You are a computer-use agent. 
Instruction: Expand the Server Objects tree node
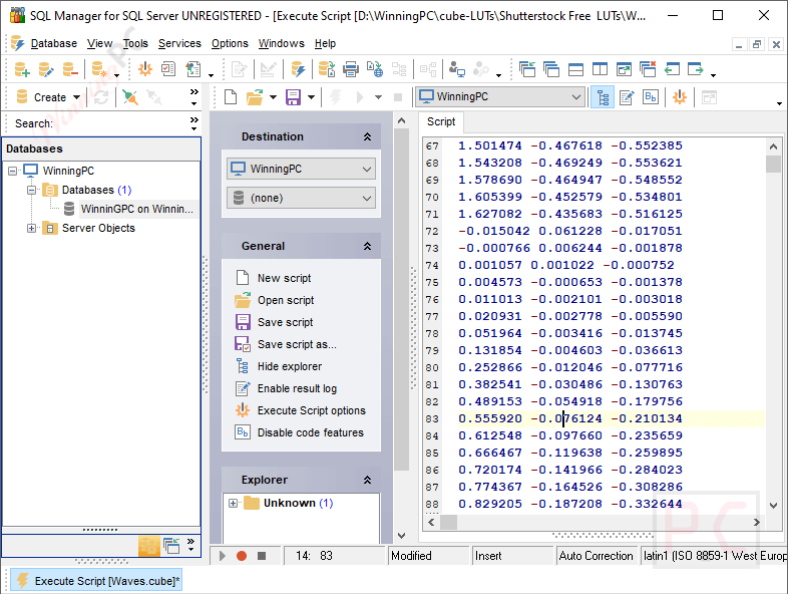coord(32,228)
